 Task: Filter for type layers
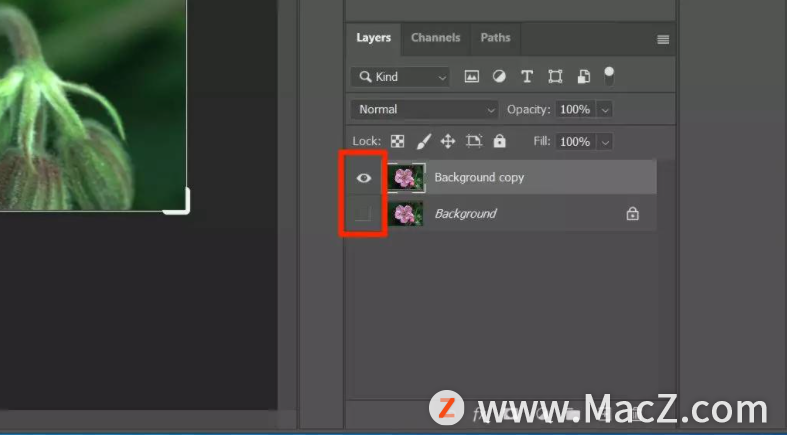(527, 76)
